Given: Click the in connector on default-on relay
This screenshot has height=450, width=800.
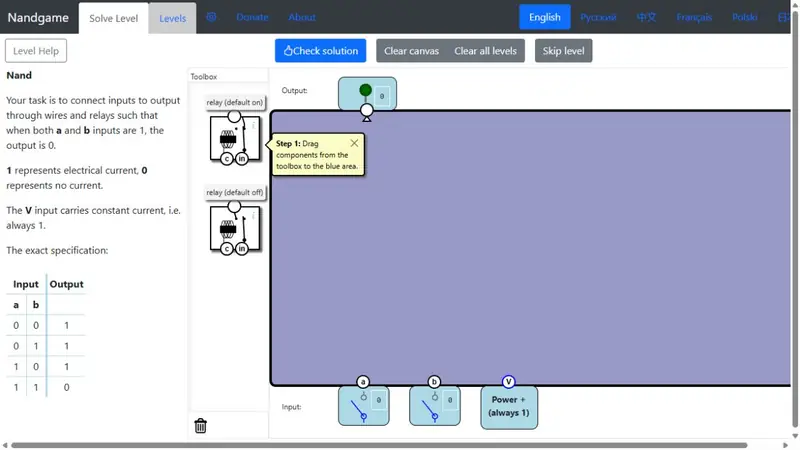Looking at the screenshot, I should [242, 159].
